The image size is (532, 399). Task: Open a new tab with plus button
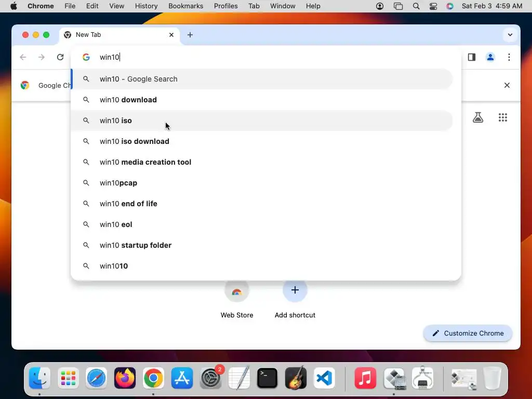coord(190,35)
